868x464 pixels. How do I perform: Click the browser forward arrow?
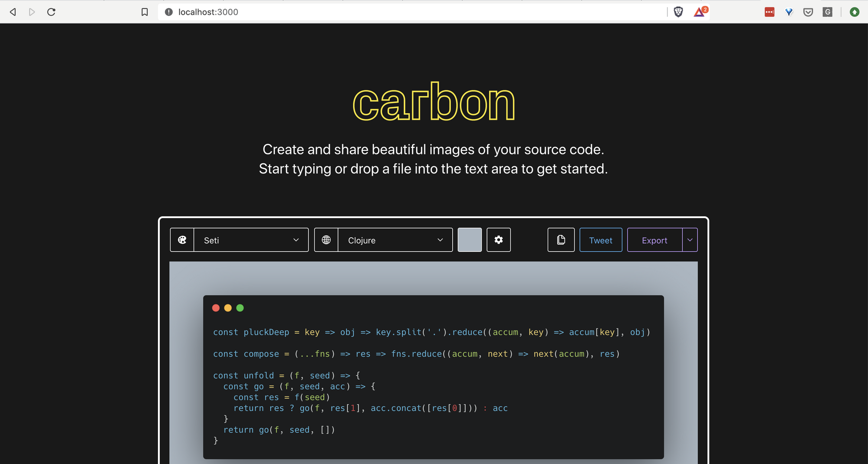(32, 12)
